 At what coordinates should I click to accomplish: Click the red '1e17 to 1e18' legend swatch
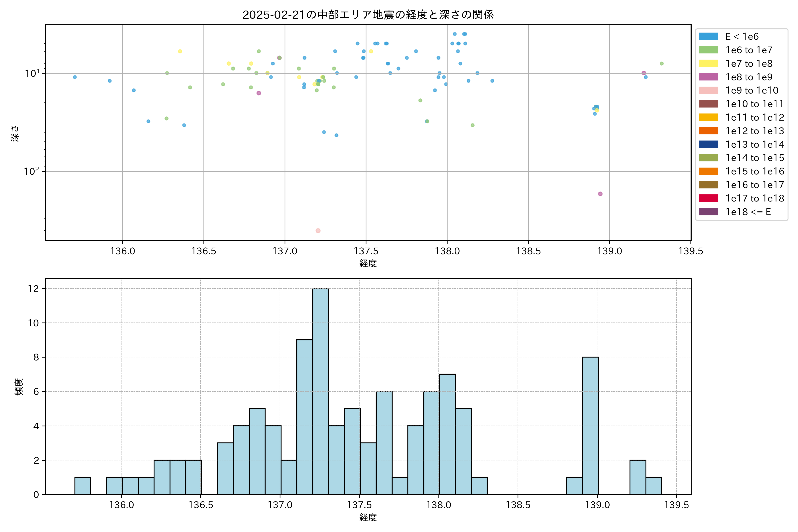coord(708,198)
